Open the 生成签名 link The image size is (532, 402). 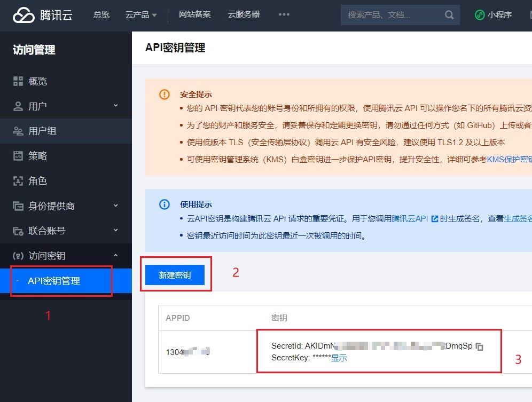tap(518, 219)
